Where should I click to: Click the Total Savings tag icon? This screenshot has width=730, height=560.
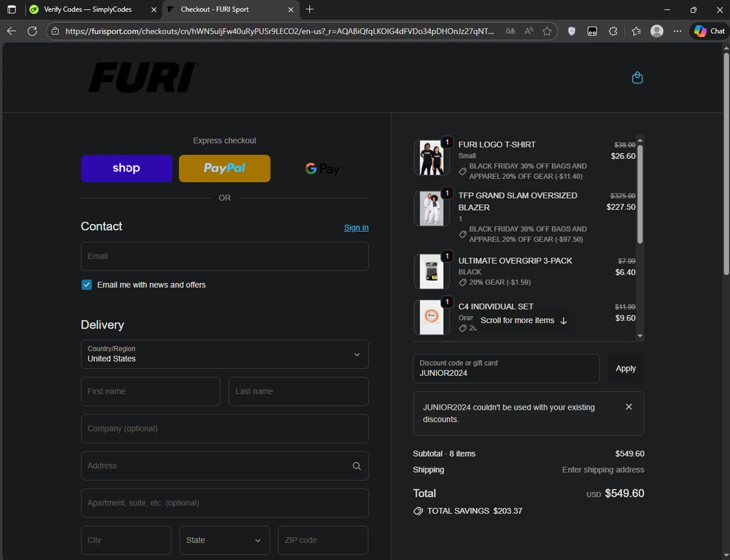pos(418,511)
